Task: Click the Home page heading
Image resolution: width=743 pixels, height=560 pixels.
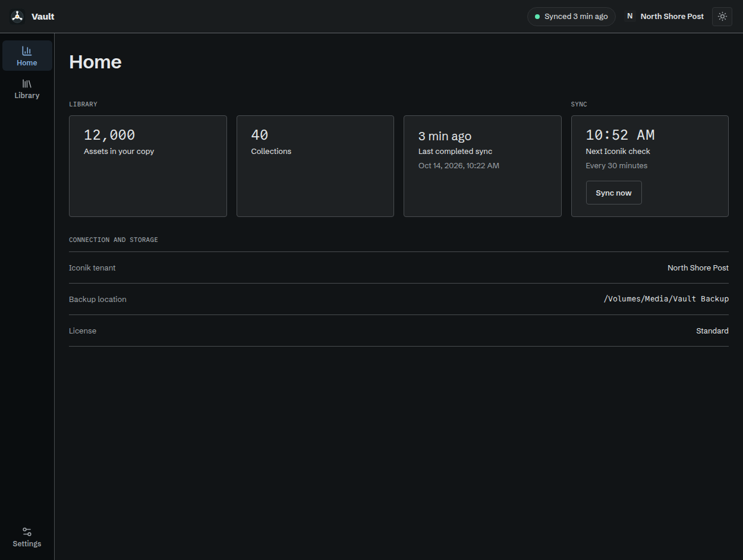Action: coord(95,62)
